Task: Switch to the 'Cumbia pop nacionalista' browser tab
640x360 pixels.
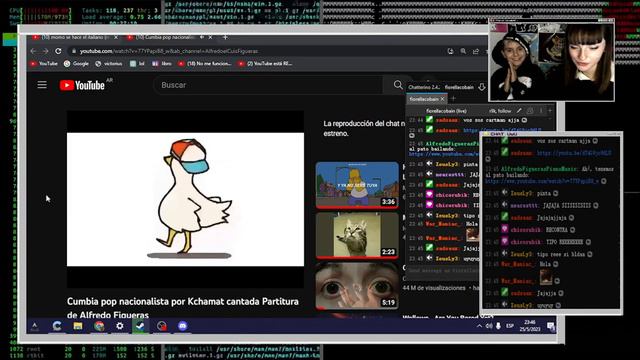Action: pyautogui.click(x=164, y=37)
